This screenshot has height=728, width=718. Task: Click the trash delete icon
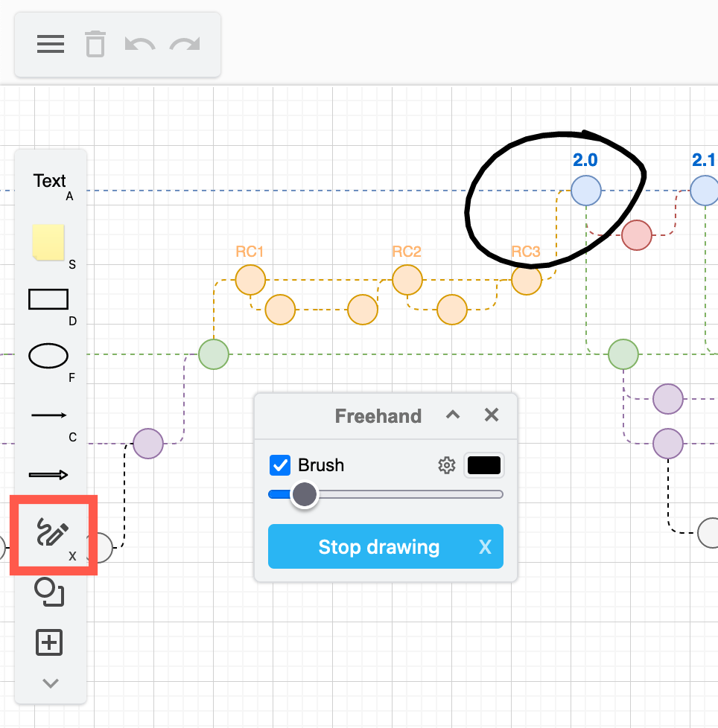(95, 44)
